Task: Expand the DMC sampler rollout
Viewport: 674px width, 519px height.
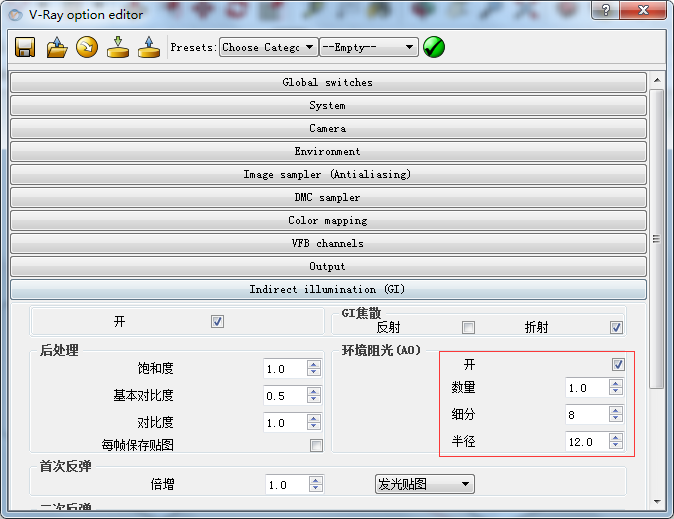Action: [328, 197]
